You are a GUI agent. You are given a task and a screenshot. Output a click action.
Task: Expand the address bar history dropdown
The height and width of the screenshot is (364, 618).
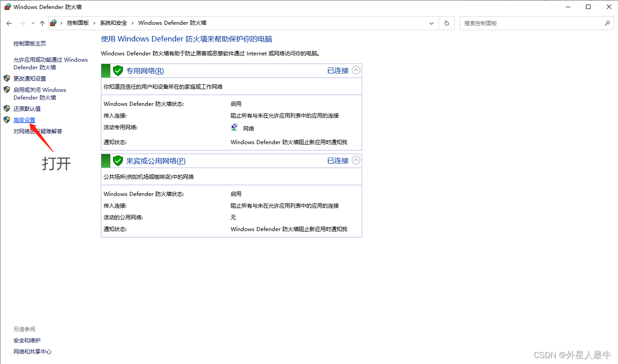(432, 23)
